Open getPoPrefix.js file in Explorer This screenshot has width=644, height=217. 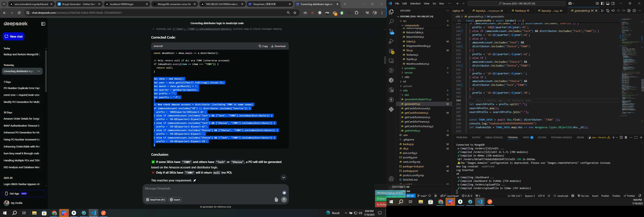tap(412, 131)
